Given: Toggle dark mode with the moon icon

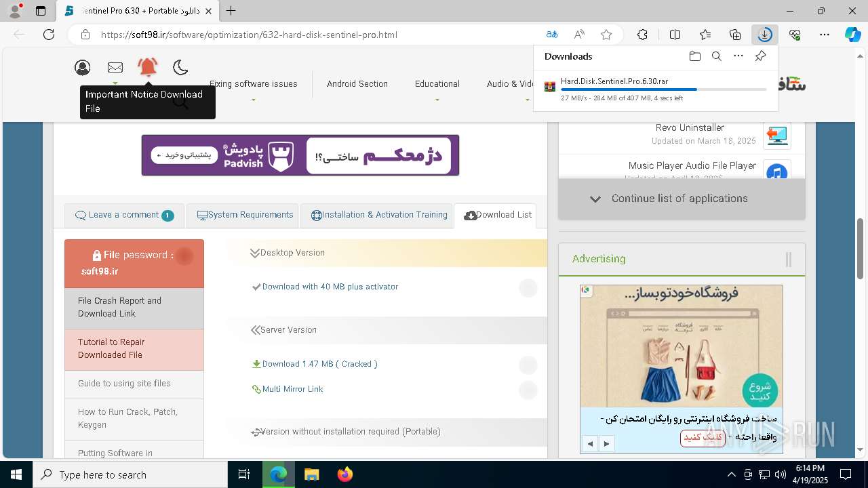Looking at the screenshot, I should [x=180, y=67].
